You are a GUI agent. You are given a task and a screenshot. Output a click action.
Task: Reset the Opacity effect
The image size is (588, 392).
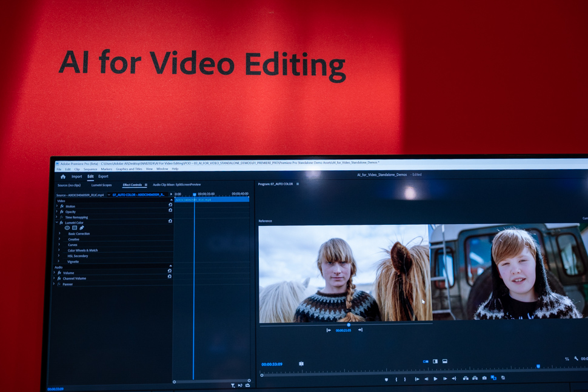[x=170, y=210]
